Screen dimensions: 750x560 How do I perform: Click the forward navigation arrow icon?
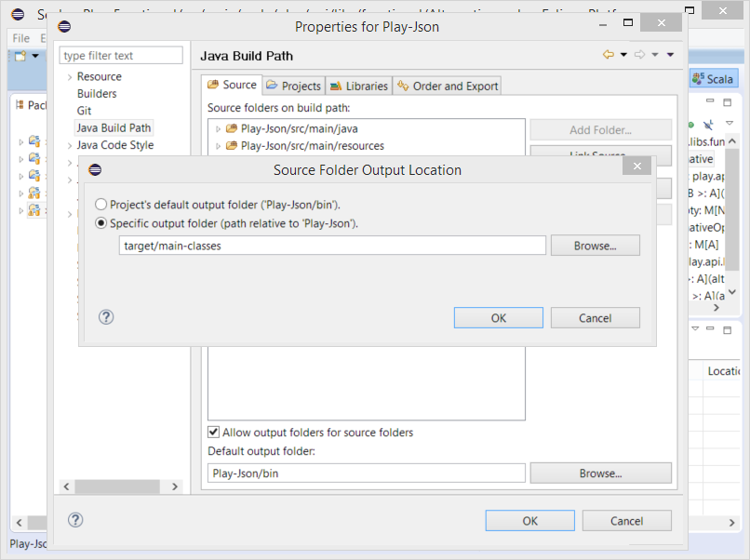pos(640,55)
